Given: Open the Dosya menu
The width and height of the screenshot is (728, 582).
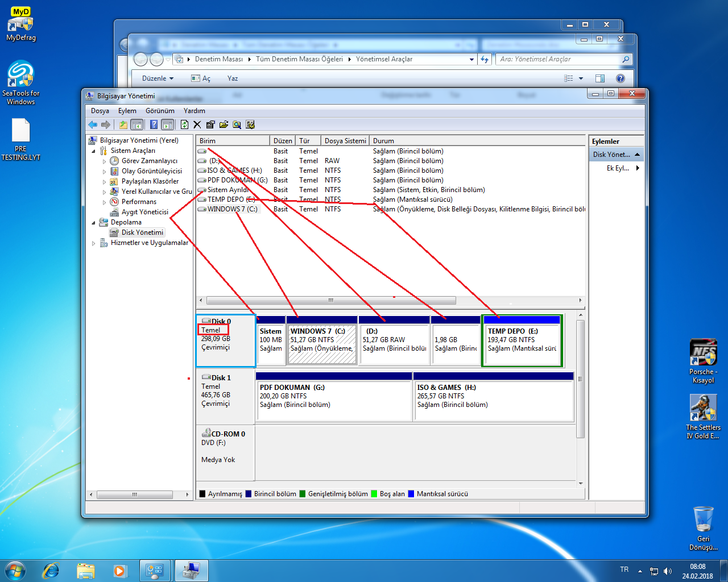Looking at the screenshot, I should (100, 111).
